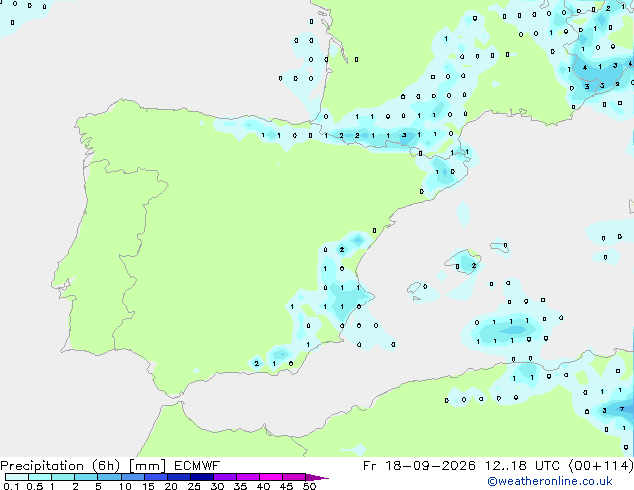Click the value 3 in Pyrenees rain band
The height and width of the screenshot is (490, 634).
404,135
